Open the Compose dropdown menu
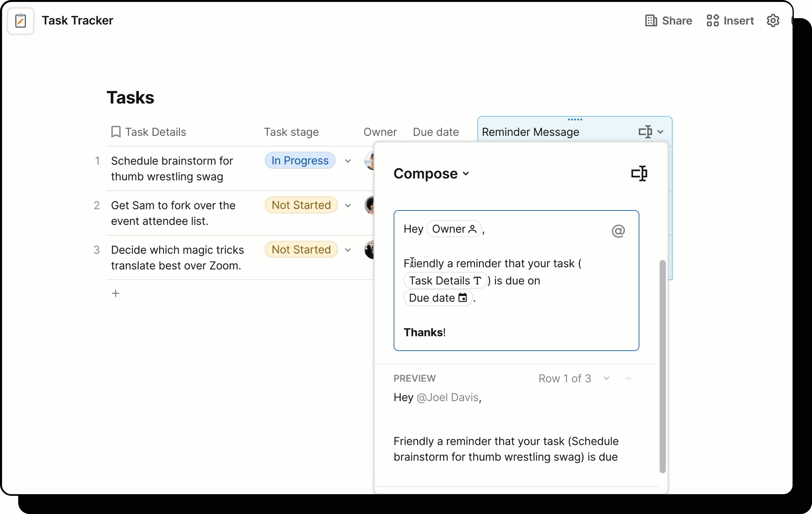This screenshot has width=812, height=514. pyautogui.click(x=431, y=174)
